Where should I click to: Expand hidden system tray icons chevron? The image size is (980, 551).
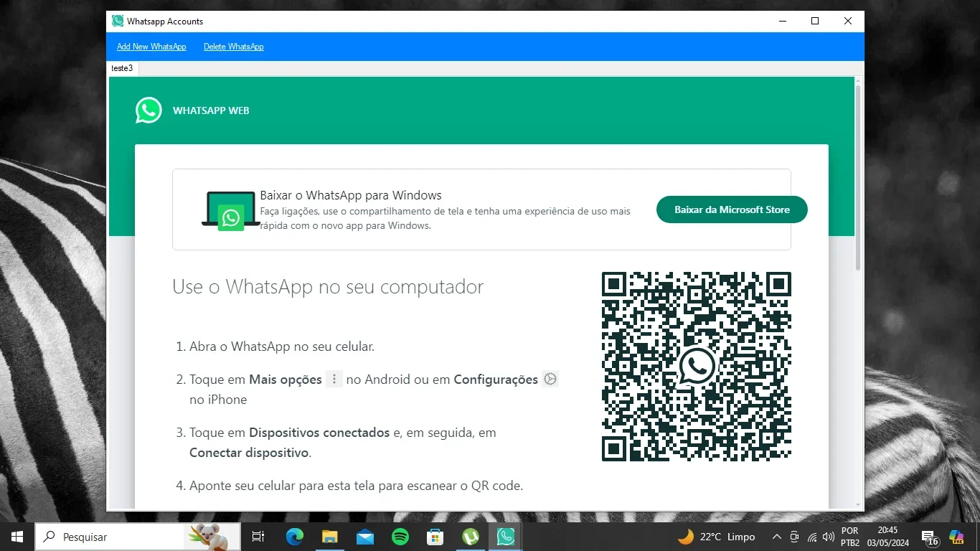pyautogui.click(x=776, y=537)
